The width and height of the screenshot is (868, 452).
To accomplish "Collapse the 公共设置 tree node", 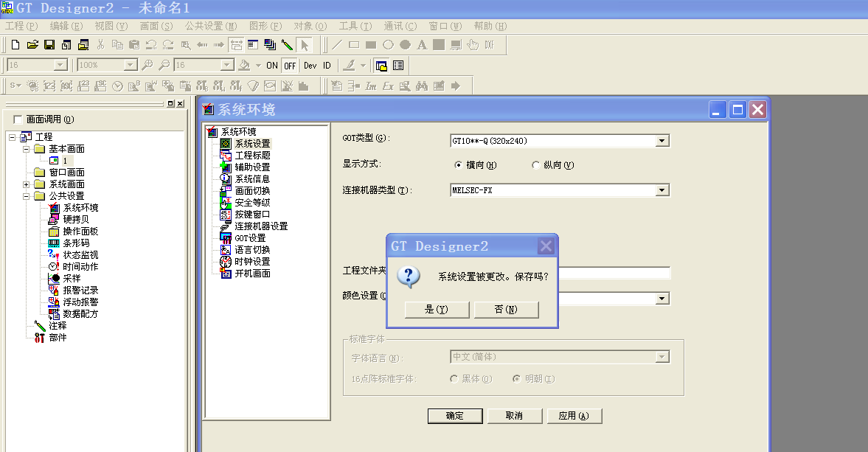I will [27, 196].
